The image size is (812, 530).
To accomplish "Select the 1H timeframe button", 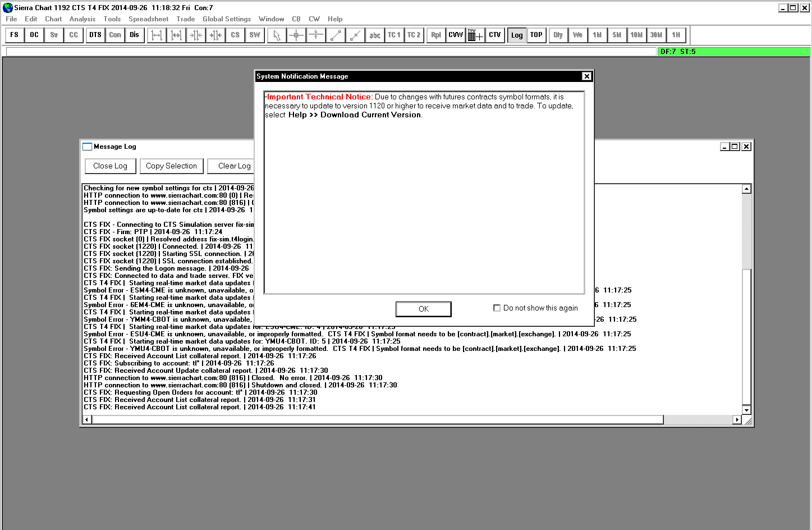I will pos(676,35).
